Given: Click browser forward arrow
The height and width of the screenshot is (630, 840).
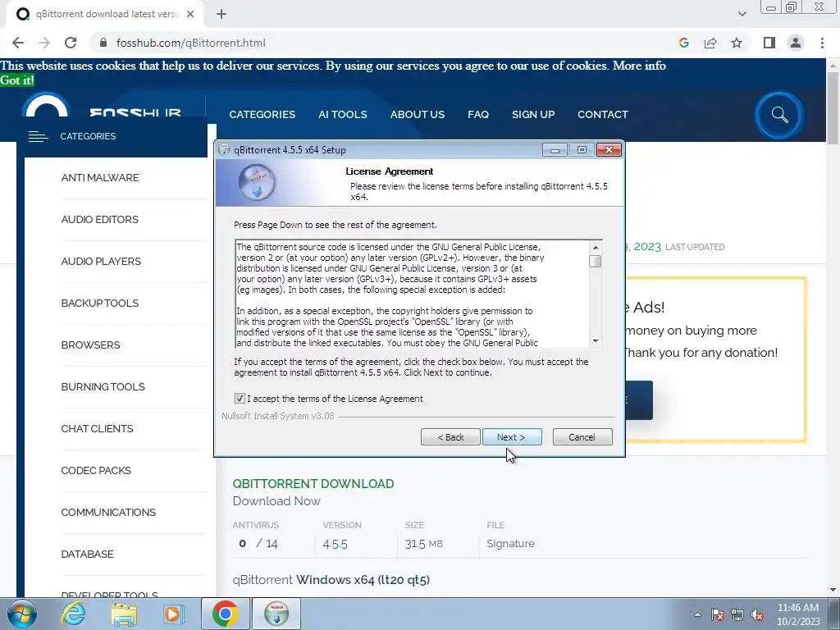Looking at the screenshot, I should point(44,43).
